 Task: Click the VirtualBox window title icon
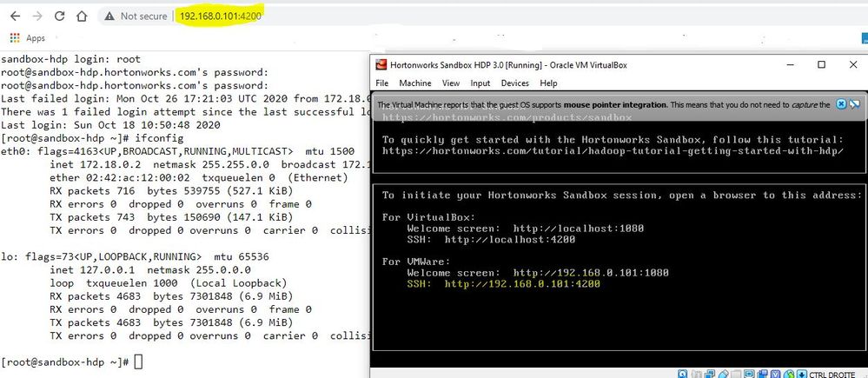381,65
